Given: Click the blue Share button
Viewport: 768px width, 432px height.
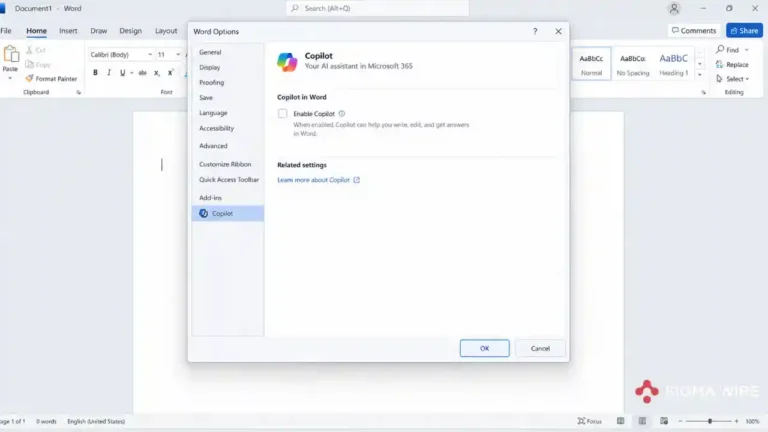Looking at the screenshot, I should [x=744, y=30].
